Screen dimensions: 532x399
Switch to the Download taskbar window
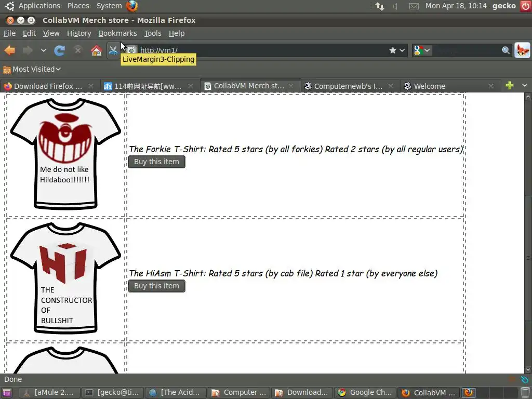(x=302, y=393)
